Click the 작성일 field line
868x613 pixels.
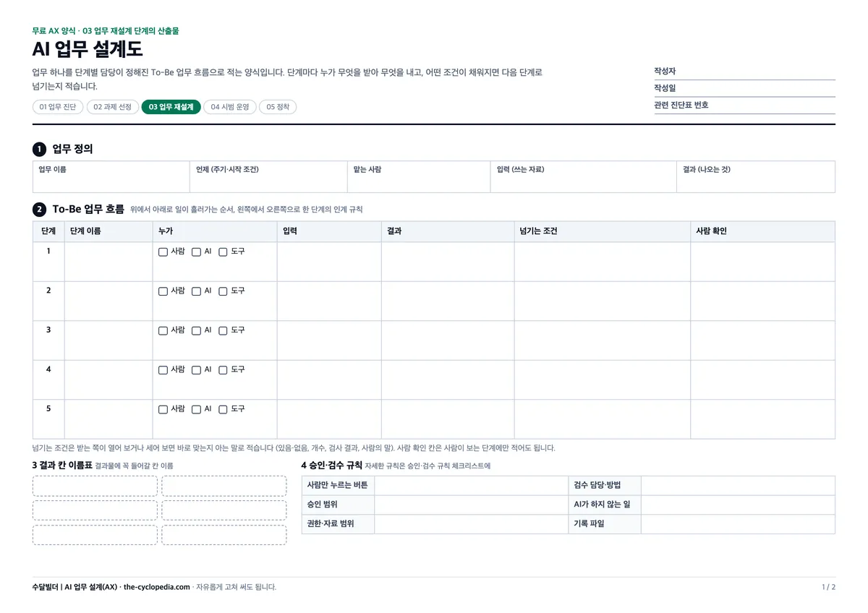point(744,88)
